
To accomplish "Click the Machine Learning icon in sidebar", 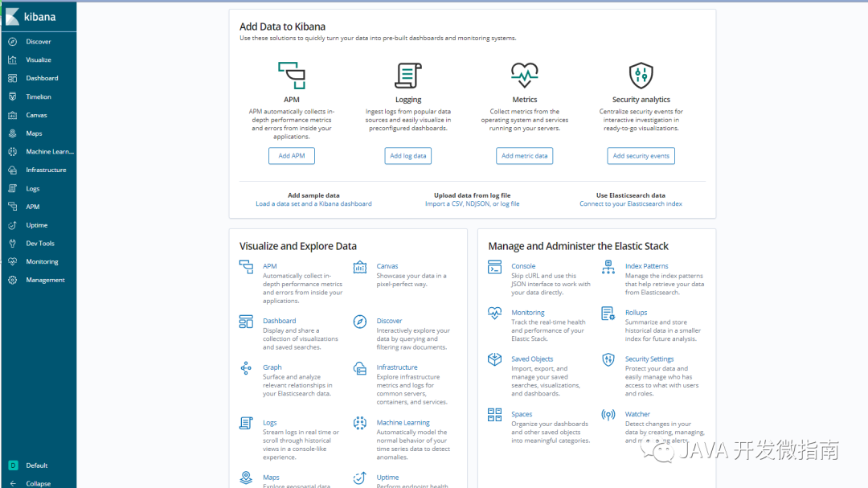I will pos(13,151).
